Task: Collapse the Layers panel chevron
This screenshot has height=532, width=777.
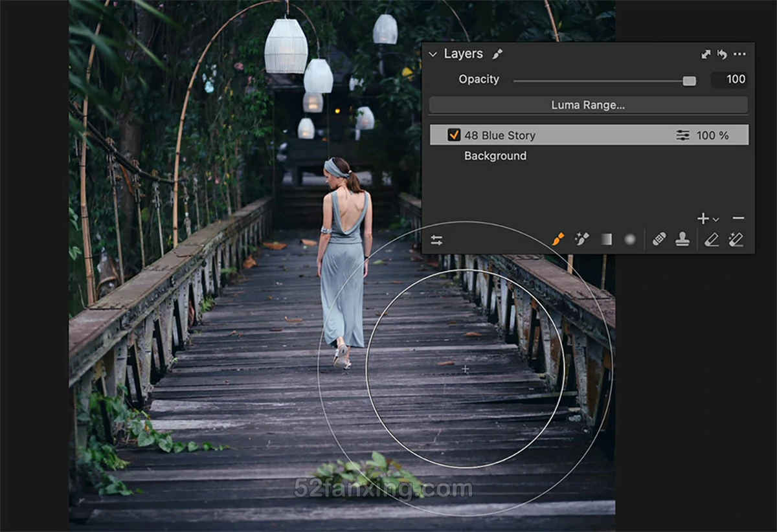Action: tap(433, 54)
